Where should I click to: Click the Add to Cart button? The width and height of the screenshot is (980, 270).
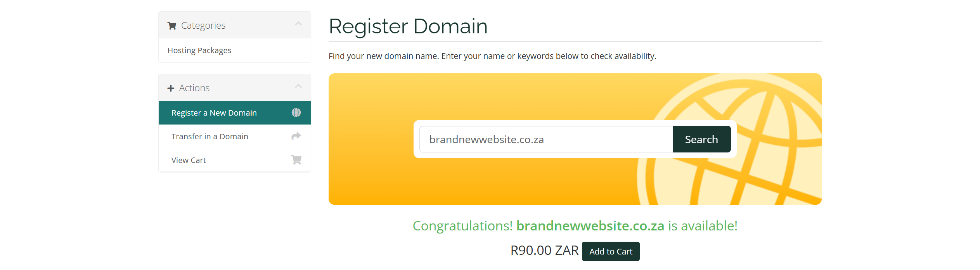[611, 251]
